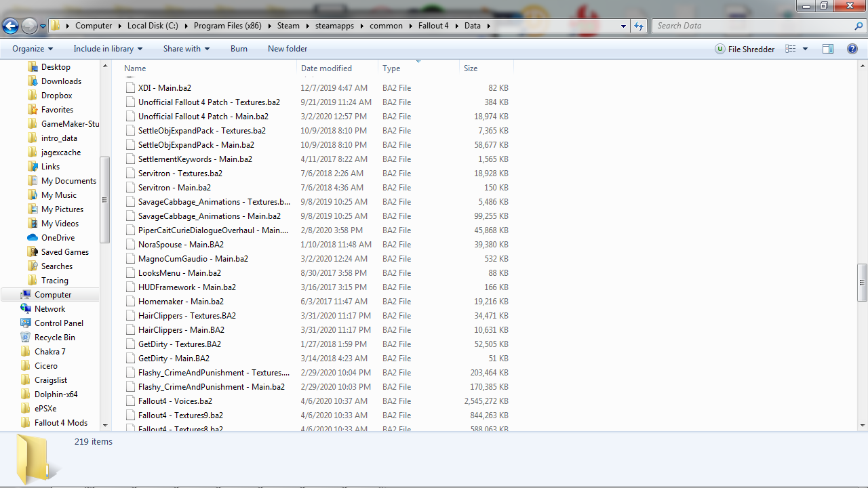Select the Network icon in sidebar
Screen dimensions: 868x488
click(26, 309)
